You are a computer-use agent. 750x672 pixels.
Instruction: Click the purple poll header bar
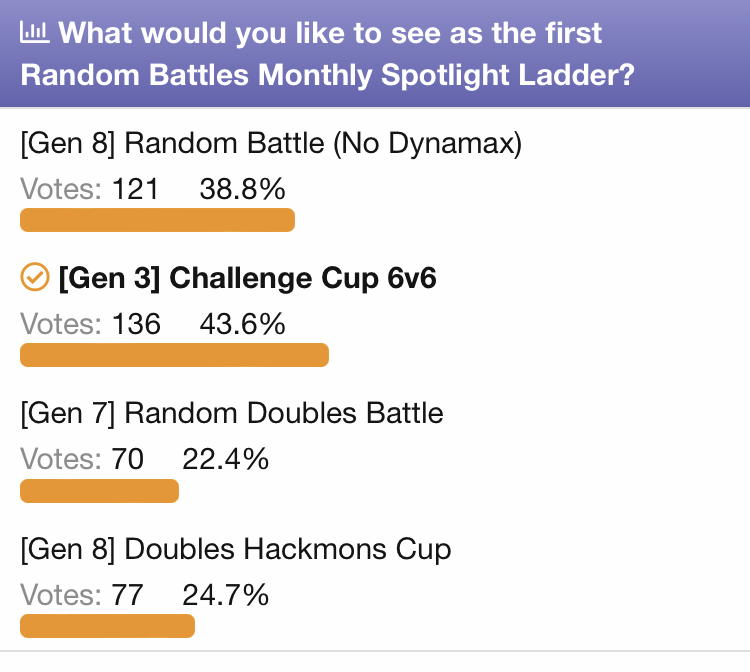coord(375,54)
